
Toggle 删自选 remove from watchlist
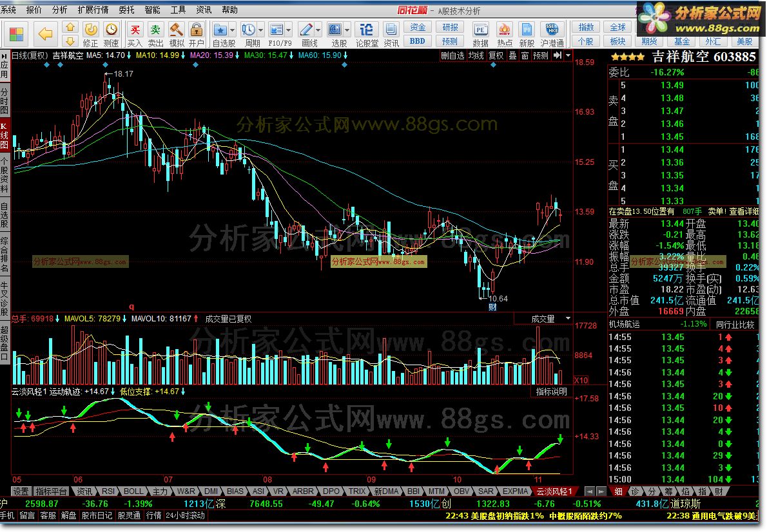tap(452, 56)
